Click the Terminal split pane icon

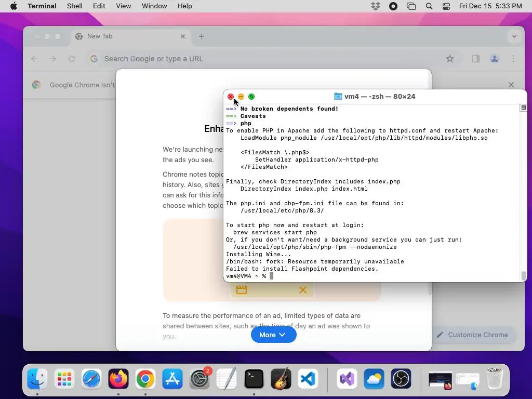(524, 108)
